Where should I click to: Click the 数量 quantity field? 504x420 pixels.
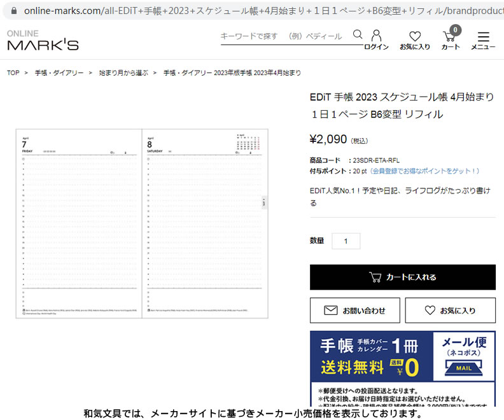point(346,241)
